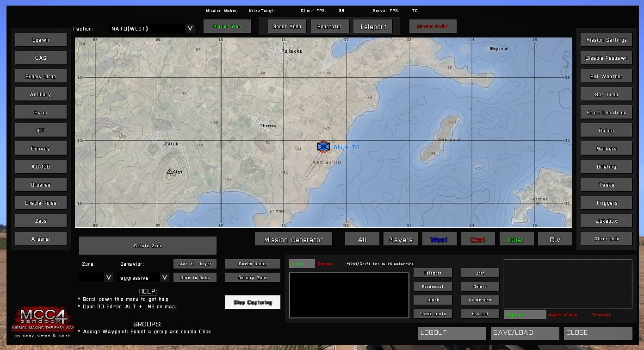Select the Alpha 1-1 unit marker on map
Viewport: 644px width, 350px height.
323,147
